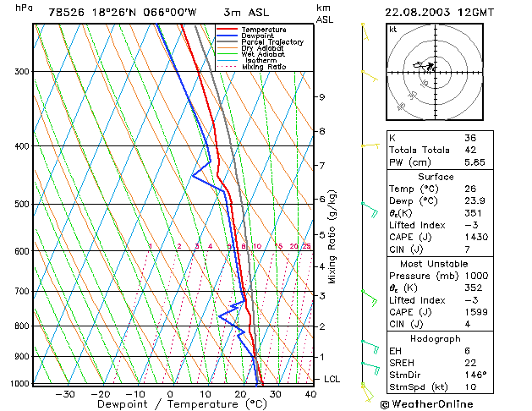Click the 'km ASL' axis heading

325,14
